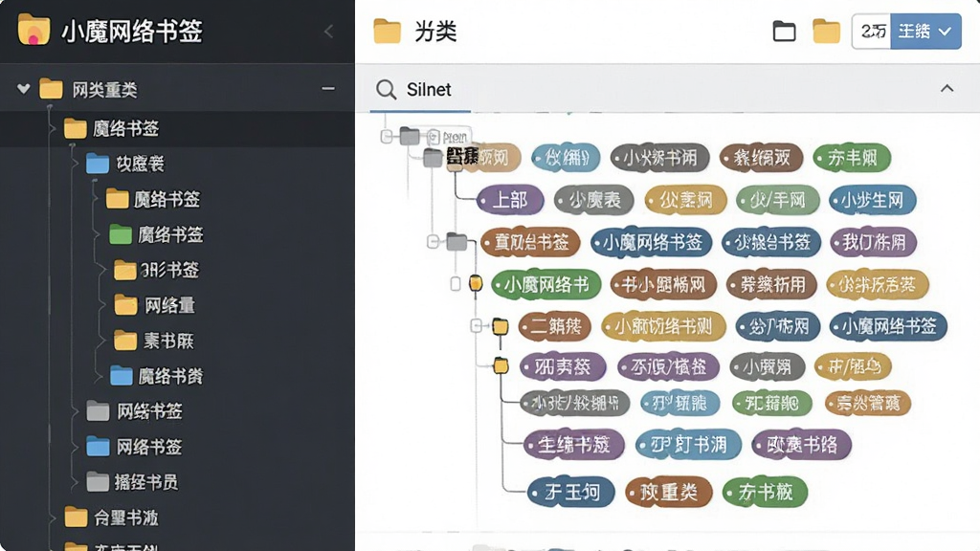Select the grey 小魔网 tag in sixth row
Image resolution: width=980 pixels, height=551 pixels.
767,366
